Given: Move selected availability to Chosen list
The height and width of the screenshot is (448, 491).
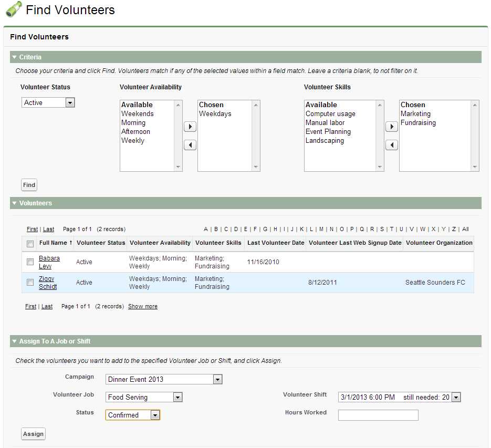Looking at the screenshot, I should click(x=190, y=127).
